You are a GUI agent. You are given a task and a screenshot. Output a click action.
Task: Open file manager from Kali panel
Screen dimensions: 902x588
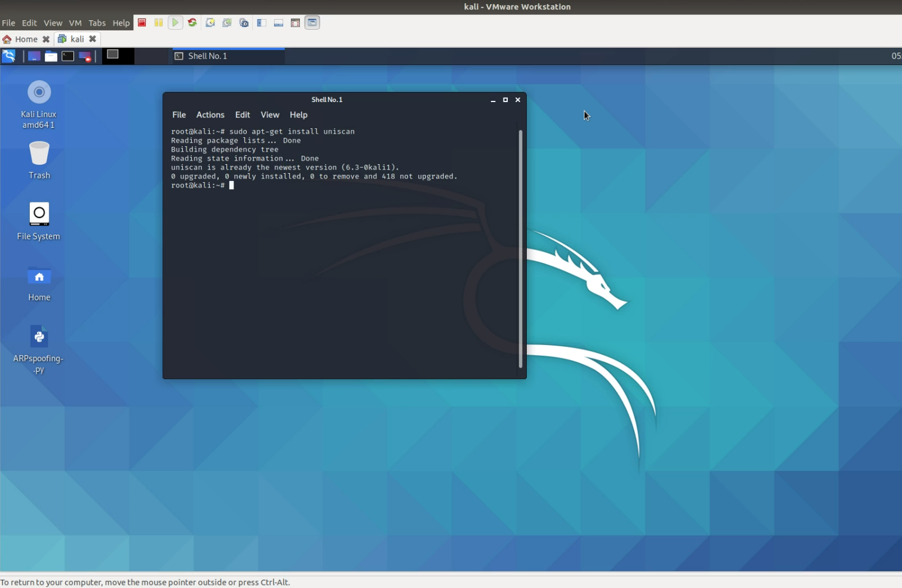coord(51,56)
